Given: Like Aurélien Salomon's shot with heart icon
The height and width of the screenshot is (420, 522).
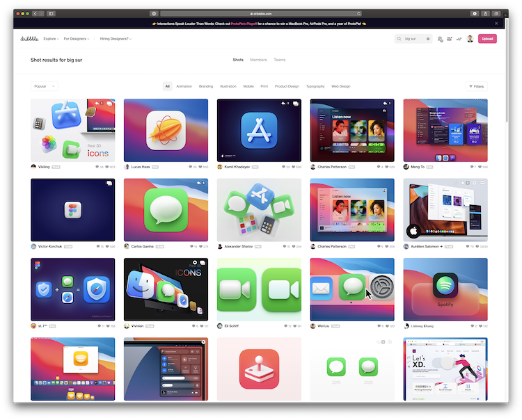Looking at the screenshot, I should pyautogui.click(x=477, y=246).
